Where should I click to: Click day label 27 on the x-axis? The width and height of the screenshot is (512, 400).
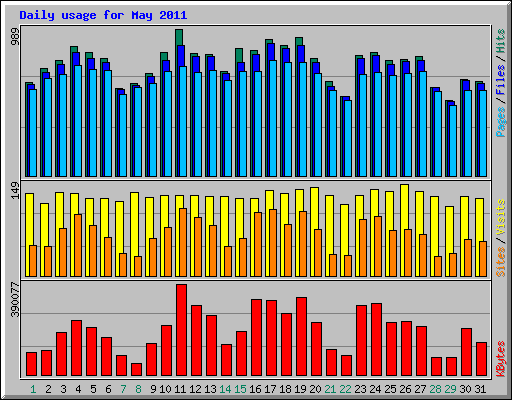coord(420,389)
